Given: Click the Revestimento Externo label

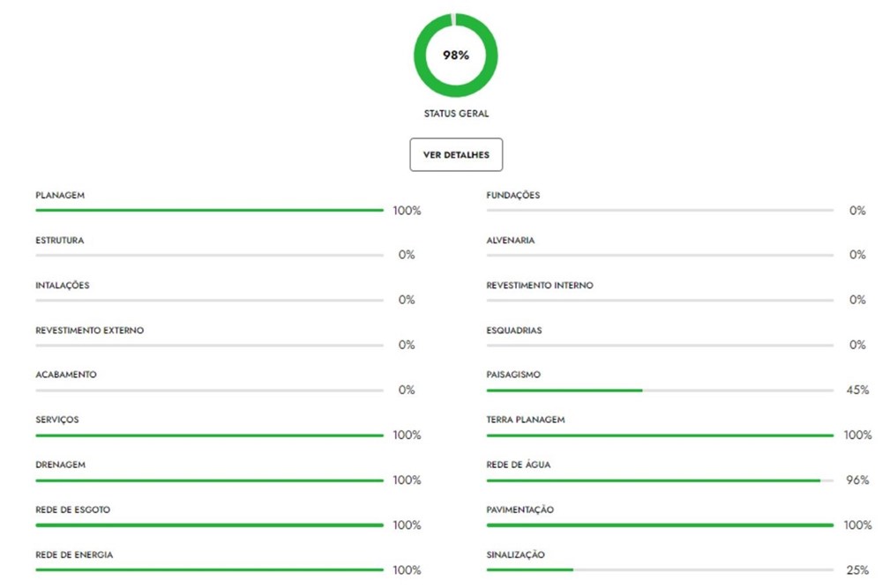Looking at the screenshot, I should (x=89, y=331).
